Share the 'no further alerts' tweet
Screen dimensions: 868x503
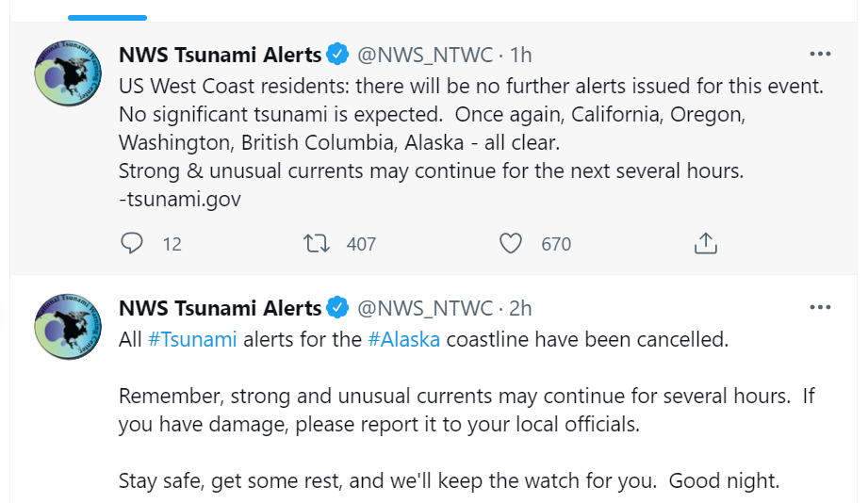(x=705, y=244)
